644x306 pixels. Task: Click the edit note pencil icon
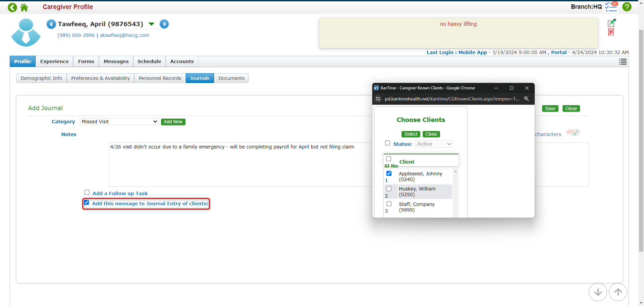coord(611,23)
